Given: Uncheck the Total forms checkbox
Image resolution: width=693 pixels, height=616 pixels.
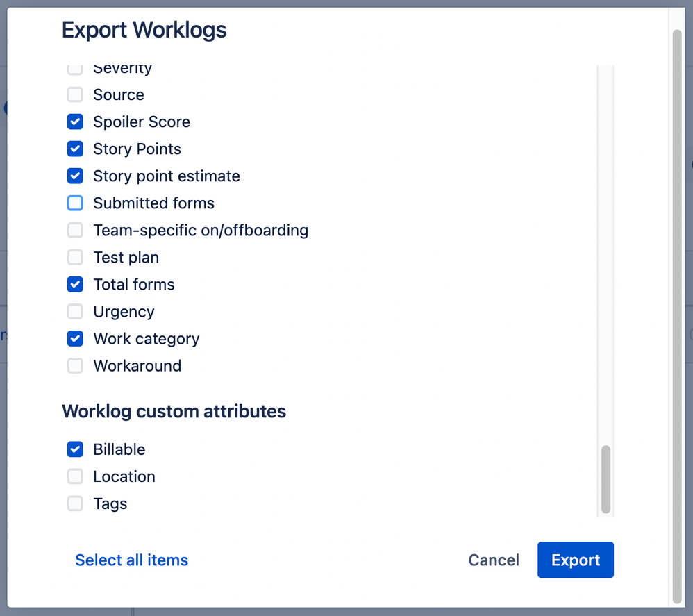Looking at the screenshot, I should 74,284.
